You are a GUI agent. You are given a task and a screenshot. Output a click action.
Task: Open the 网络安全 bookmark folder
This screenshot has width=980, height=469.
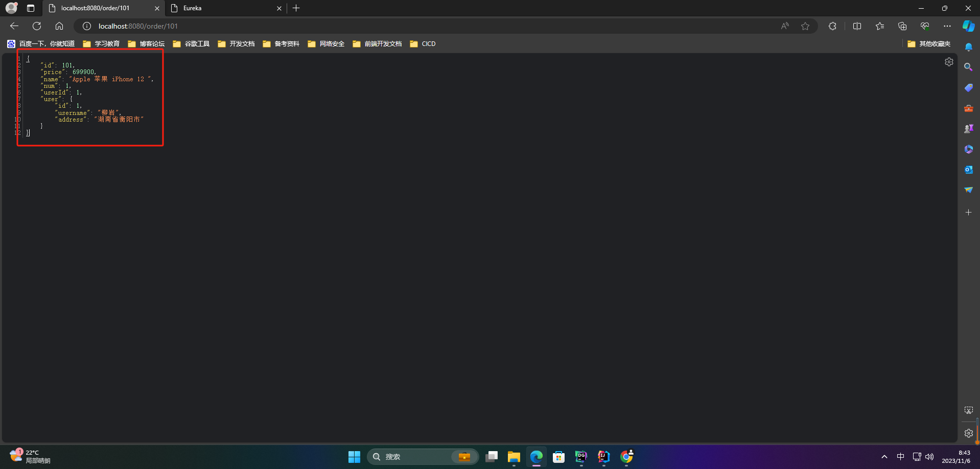point(326,44)
